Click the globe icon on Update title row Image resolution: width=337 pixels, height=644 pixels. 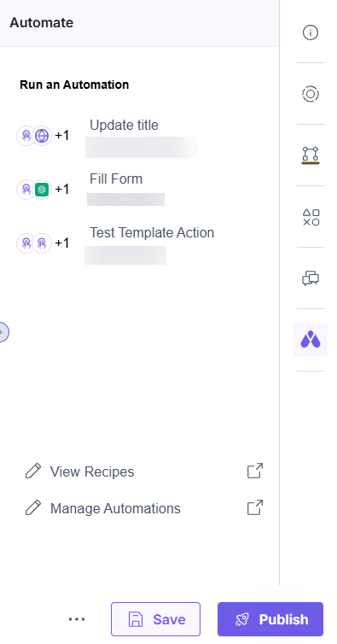(x=42, y=136)
